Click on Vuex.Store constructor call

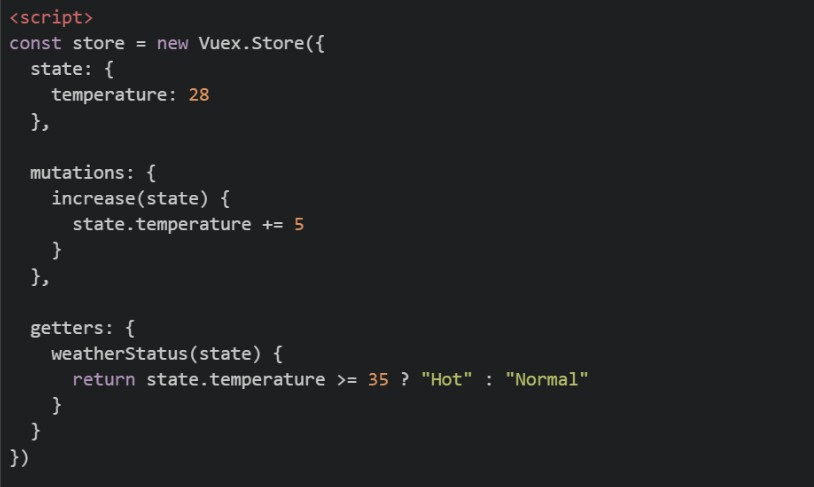point(251,43)
